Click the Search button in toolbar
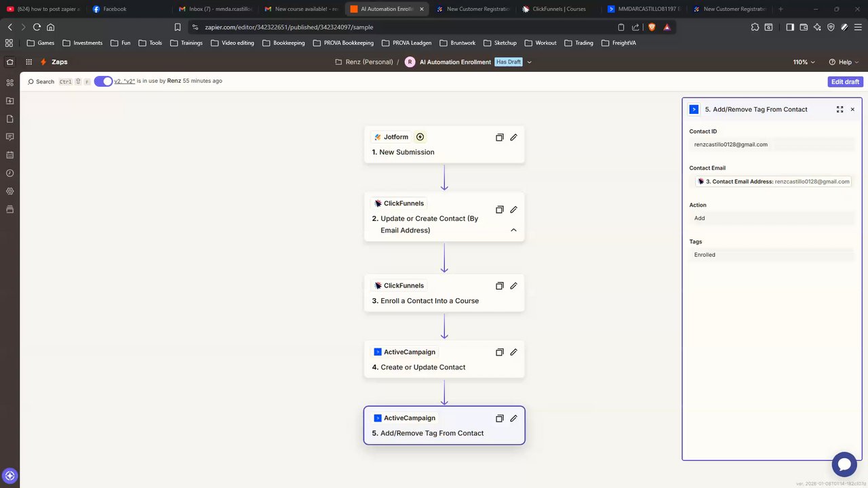 (41, 81)
